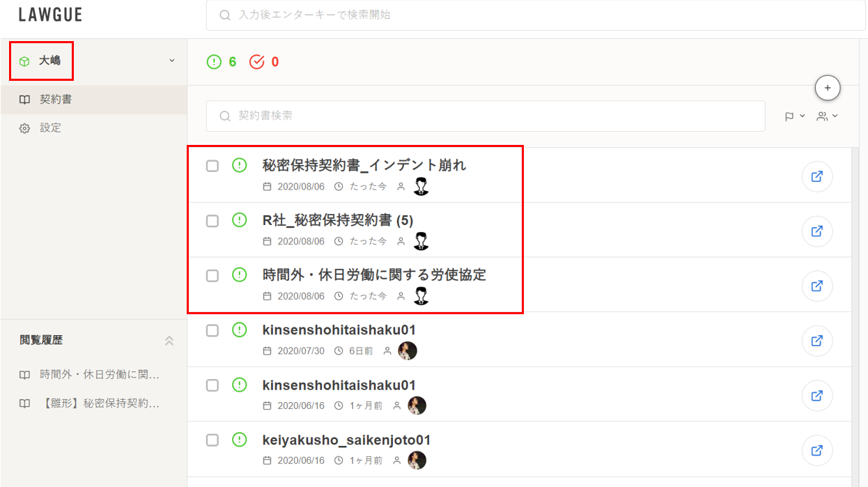
Task: Select the R社_秘密保持契約書 (5) checkbox
Action: (212, 221)
